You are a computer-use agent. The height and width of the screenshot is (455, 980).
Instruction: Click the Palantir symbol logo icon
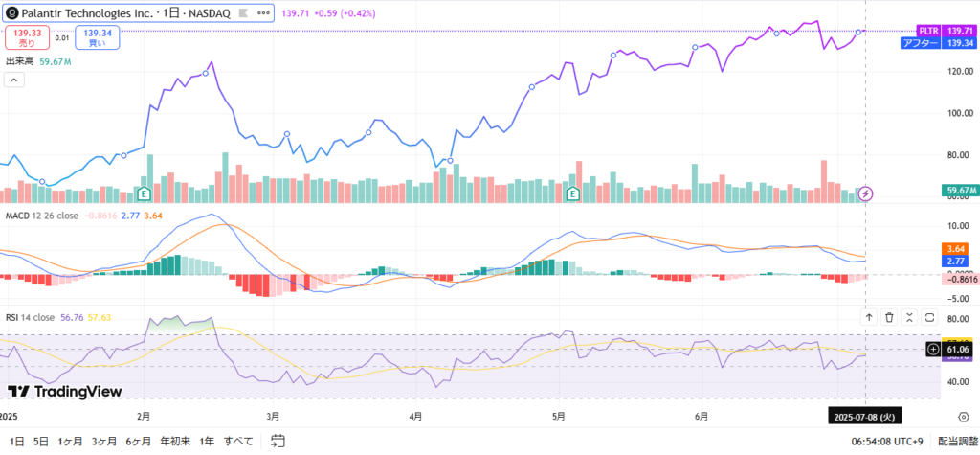tap(11, 12)
